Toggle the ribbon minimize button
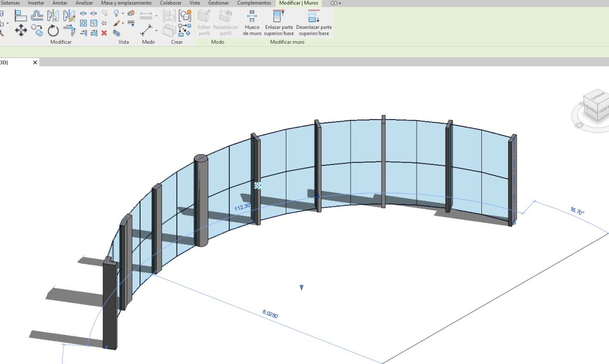This screenshot has width=609, height=364. click(x=336, y=3)
